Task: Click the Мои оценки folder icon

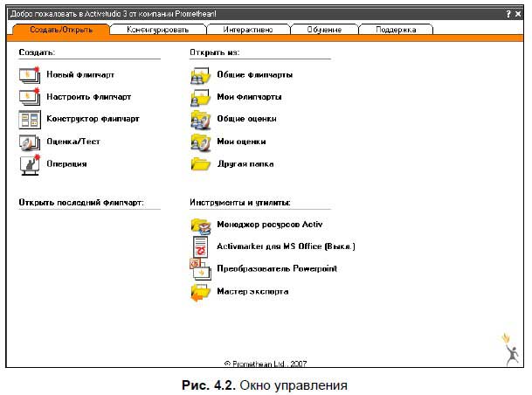Action: click(x=201, y=142)
